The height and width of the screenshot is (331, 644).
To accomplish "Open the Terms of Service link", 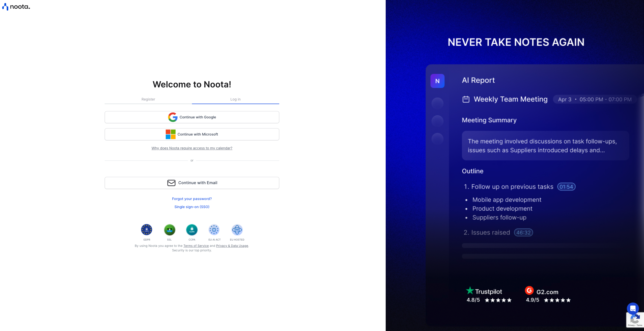I will (x=196, y=246).
